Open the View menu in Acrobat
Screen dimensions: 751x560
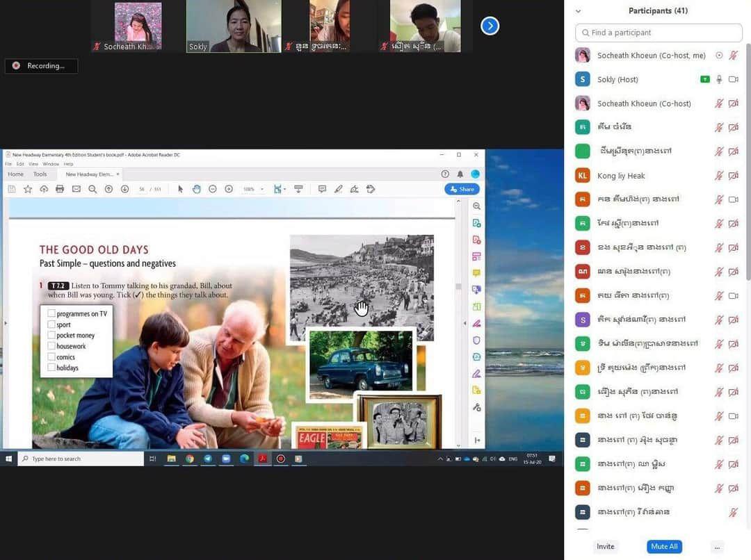[x=33, y=164]
